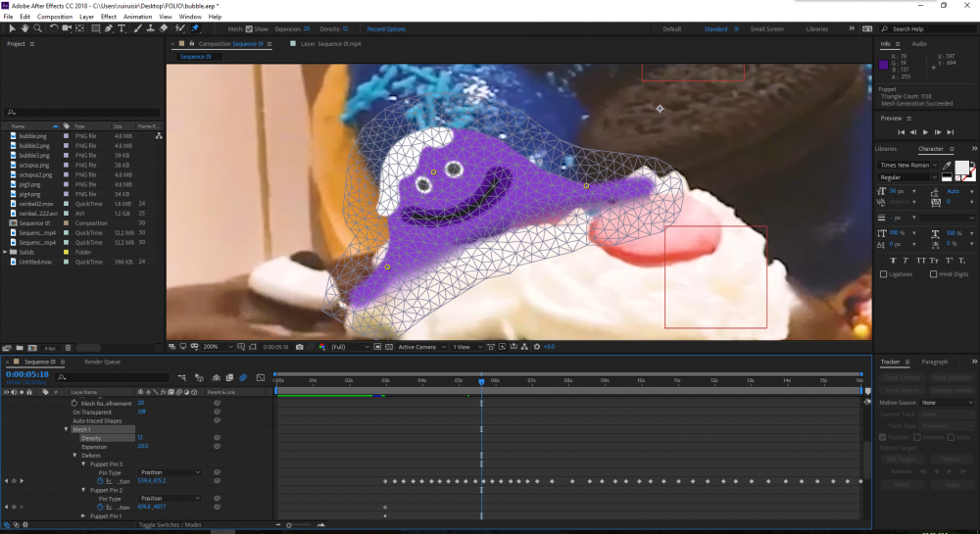Toggle the Rotation checkbox in Tracker panel

tap(917, 437)
